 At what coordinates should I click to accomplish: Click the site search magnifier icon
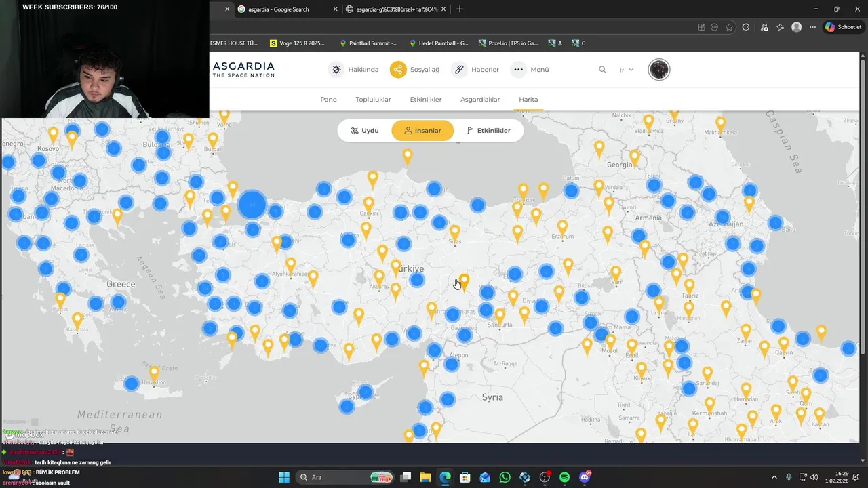(602, 69)
